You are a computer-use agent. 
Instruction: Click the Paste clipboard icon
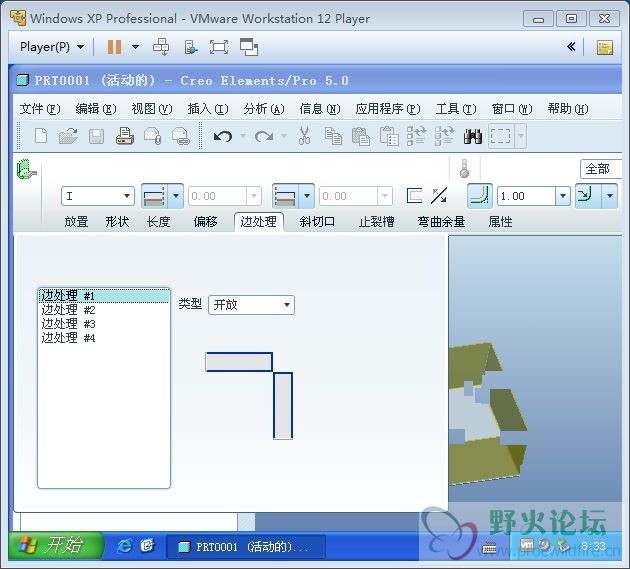(x=361, y=136)
